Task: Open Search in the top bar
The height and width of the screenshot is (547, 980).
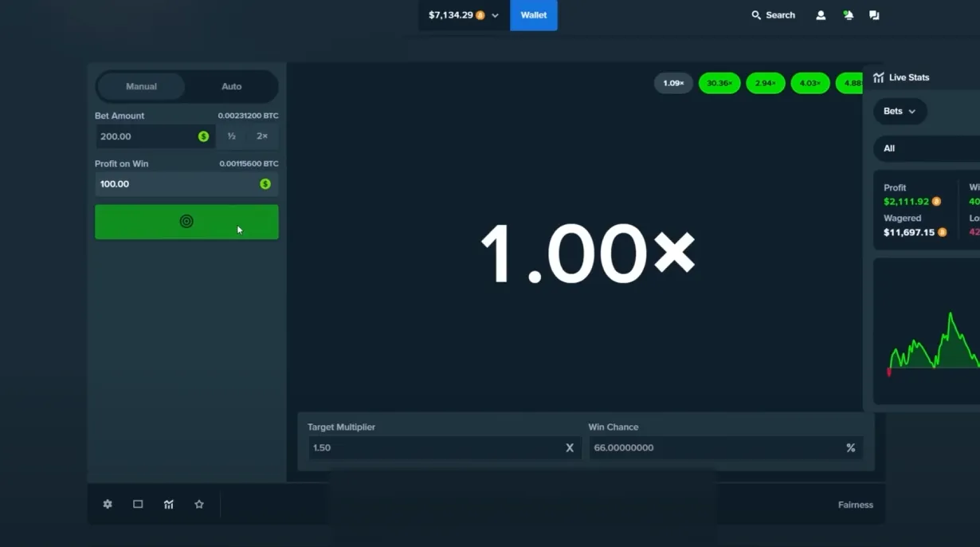Action: tap(773, 15)
